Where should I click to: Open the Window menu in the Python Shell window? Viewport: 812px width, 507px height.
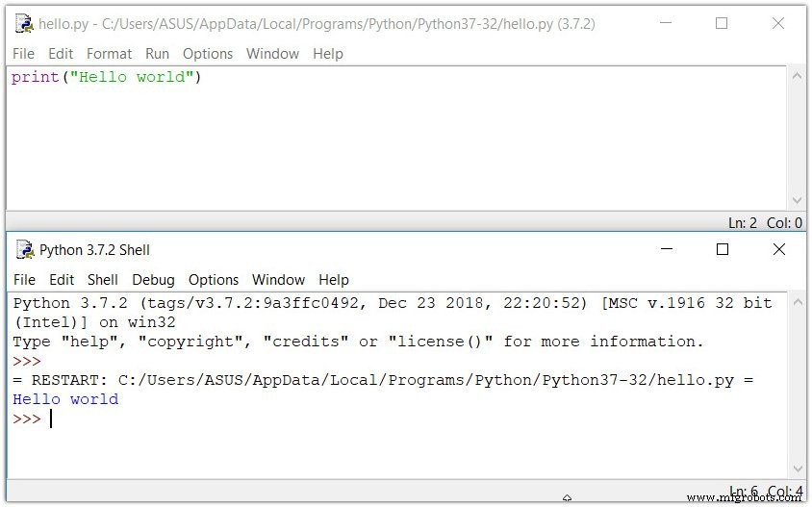(278, 280)
